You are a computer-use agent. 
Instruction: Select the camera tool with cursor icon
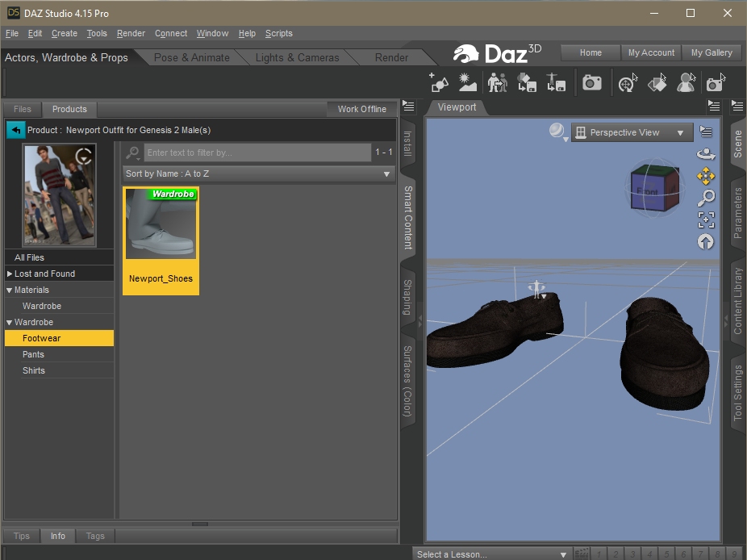716,82
